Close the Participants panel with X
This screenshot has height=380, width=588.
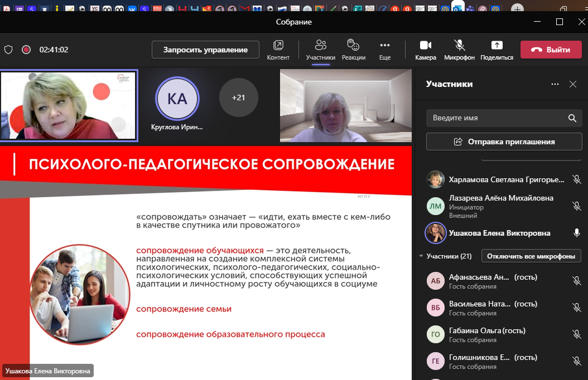[572, 84]
